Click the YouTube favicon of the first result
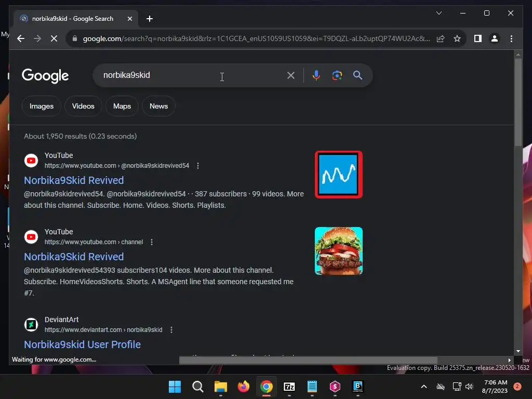Screen dimensions: 532x399 tap(31, 161)
